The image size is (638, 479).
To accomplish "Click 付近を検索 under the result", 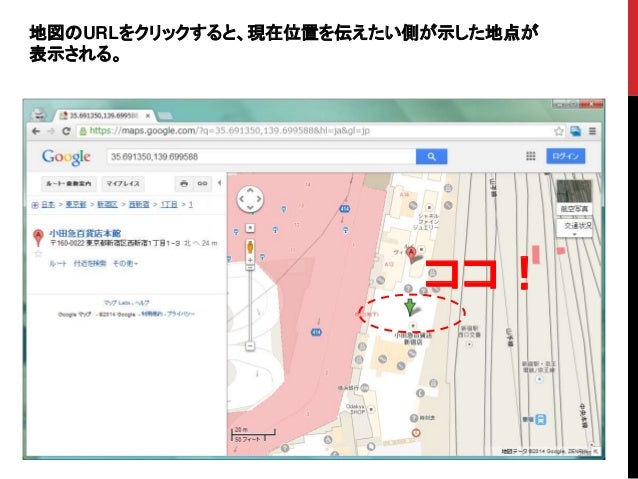I will pyautogui.click(x=90, y=264).
